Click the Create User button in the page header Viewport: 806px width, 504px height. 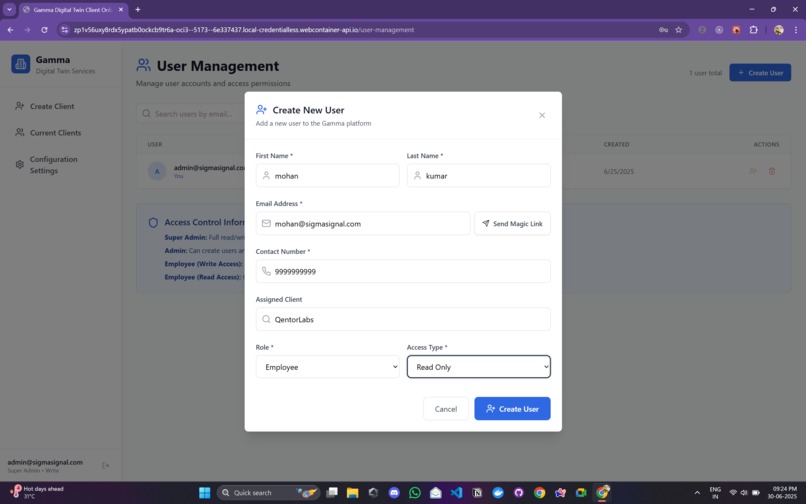760,73
